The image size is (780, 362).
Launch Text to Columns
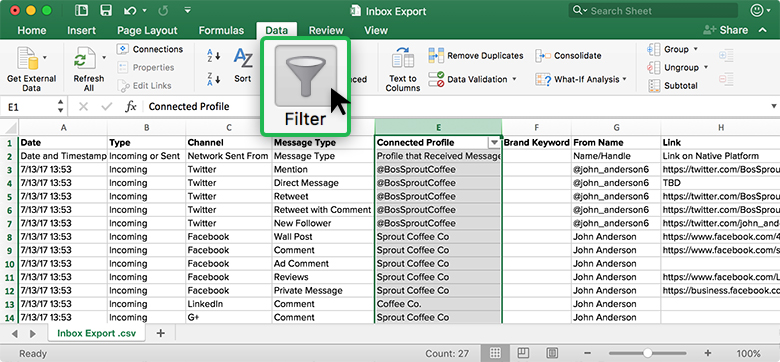402,69
